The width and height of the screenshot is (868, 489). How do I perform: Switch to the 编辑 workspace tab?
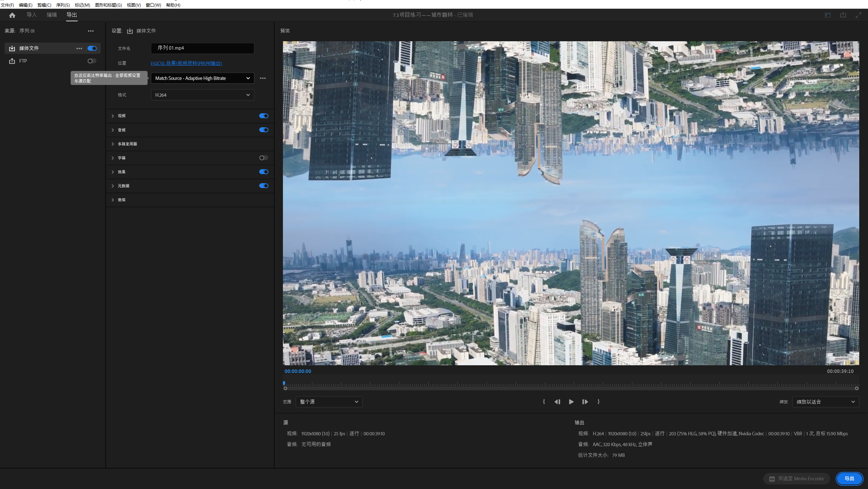(x=52, y=15)
